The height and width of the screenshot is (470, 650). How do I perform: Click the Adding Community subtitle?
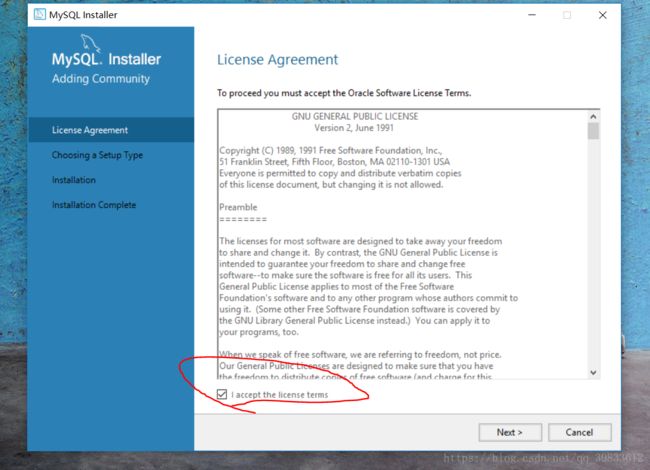(101, 79)
